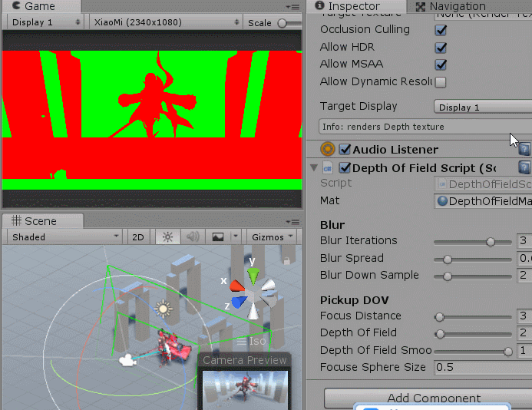Click the Depth Of Field value field
The width and height of the screenshot is (532, 410).
tap(524, 333)
